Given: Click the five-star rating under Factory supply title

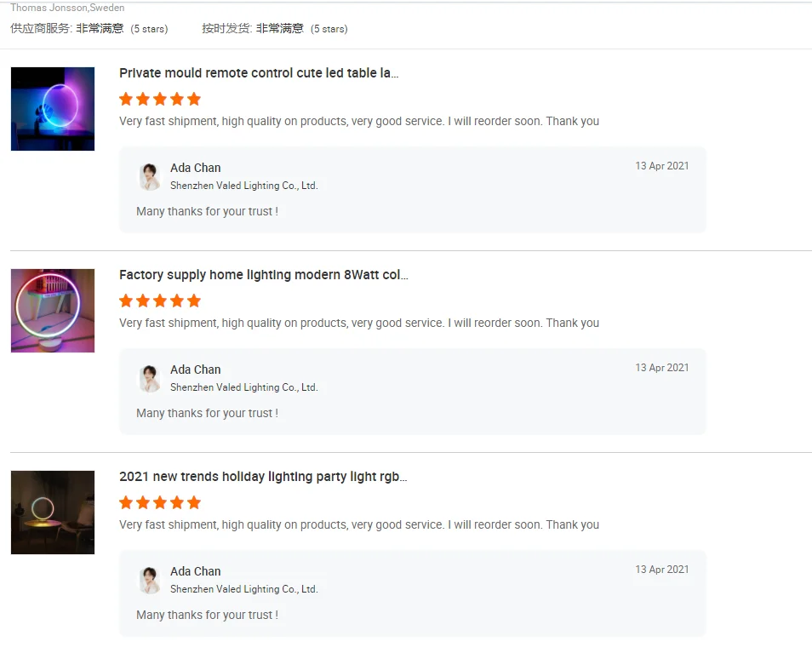Looking at the screenshot, I should pyautogui.click(x=160, y=301).
